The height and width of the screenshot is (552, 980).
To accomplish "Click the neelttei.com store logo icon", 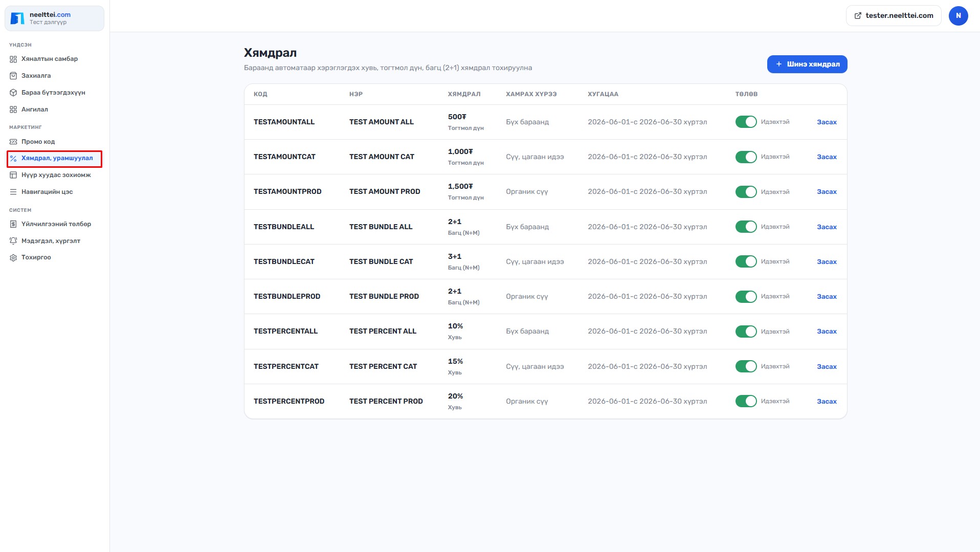I will click(17, 18).
